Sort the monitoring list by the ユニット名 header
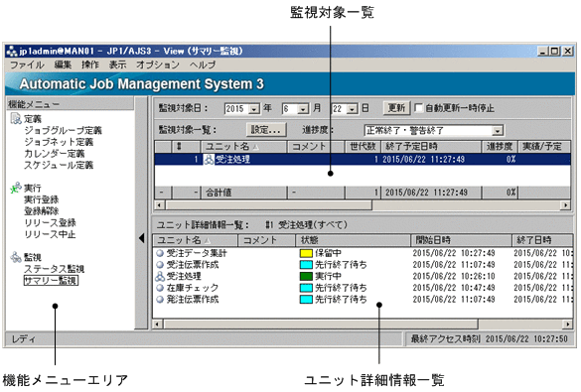This screenshot has width=581, height=392. pos(243,146)
